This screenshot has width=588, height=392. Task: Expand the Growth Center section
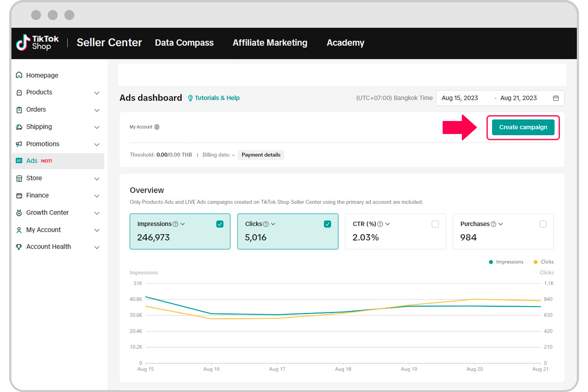coord(97,213)
